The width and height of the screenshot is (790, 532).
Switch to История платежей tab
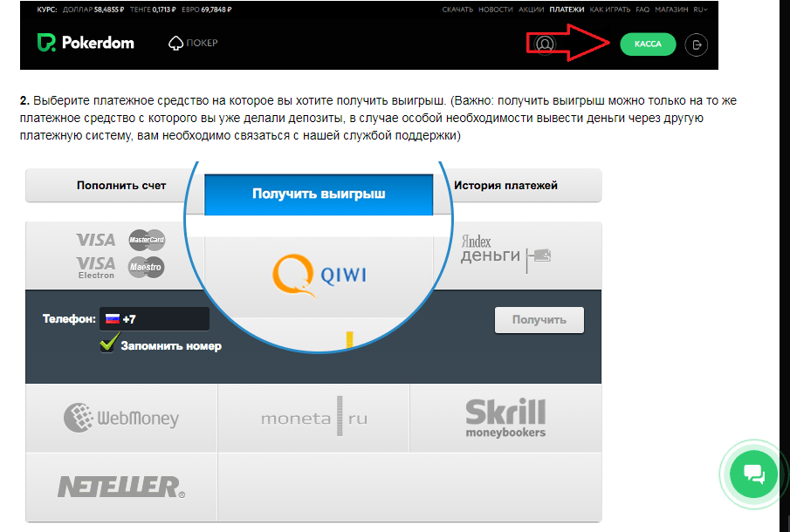coord(505,186)
